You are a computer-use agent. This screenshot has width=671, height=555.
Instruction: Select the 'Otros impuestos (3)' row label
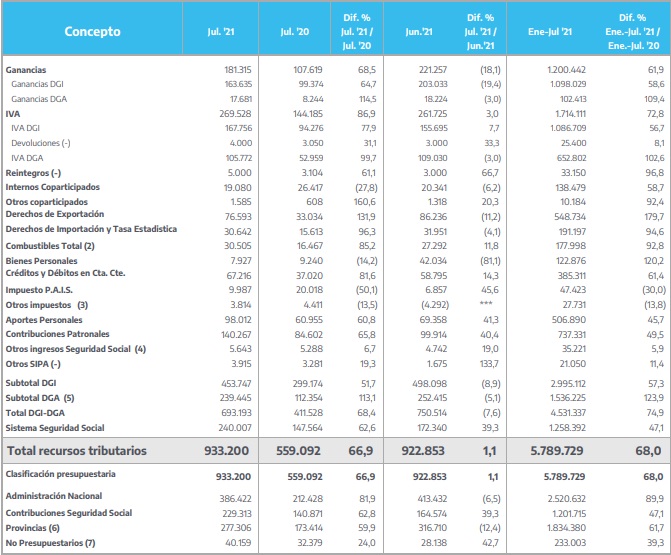click(x=47, y=305)
